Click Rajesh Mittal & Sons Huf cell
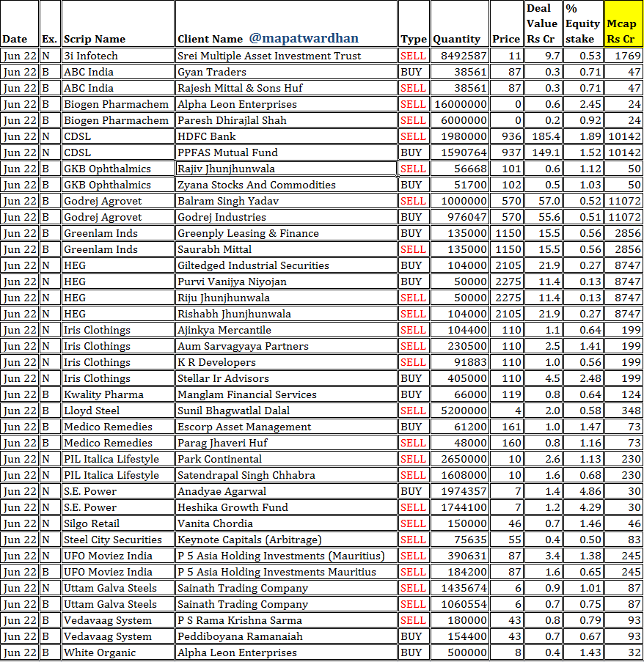The width and height of the screenshot is (644, 662). coord(286,88)
